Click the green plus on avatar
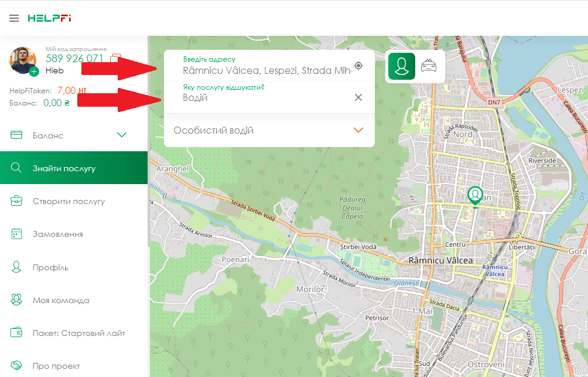The height and width of the screenshot is (377, 588). 34,72
